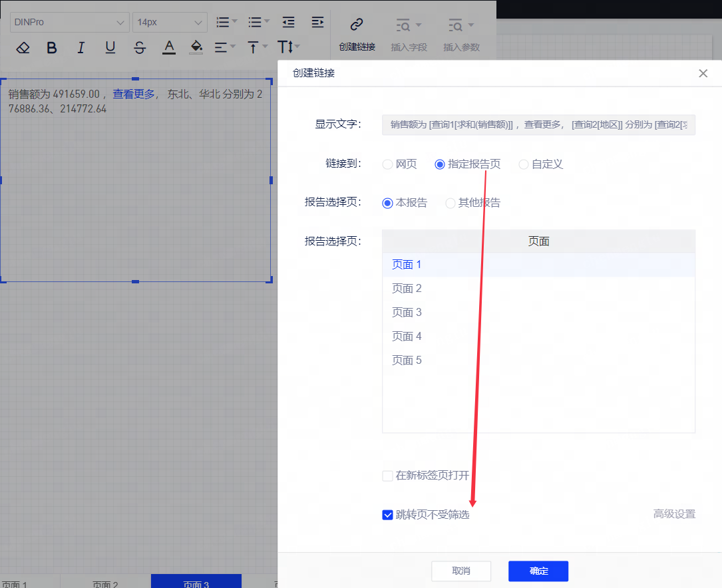The width and height of the screenshot is (722, 588).
Task: Toggle bold formatting
Action: coord(52,47)
